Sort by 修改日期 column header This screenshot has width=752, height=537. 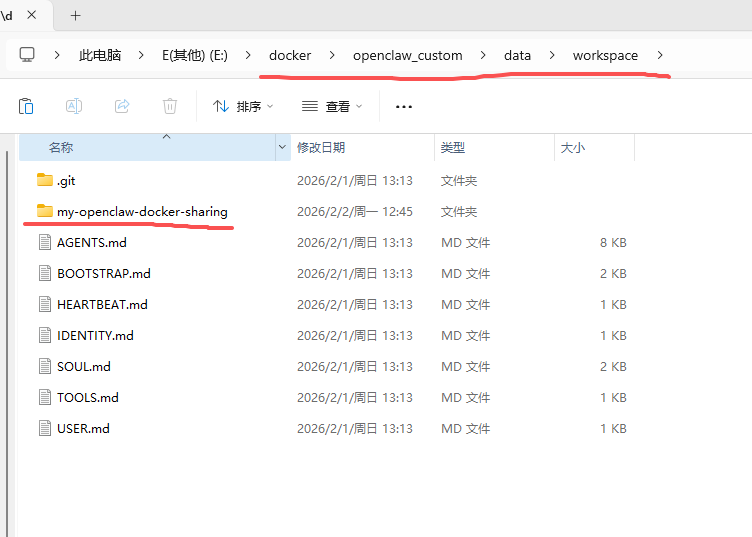point(321,147)
